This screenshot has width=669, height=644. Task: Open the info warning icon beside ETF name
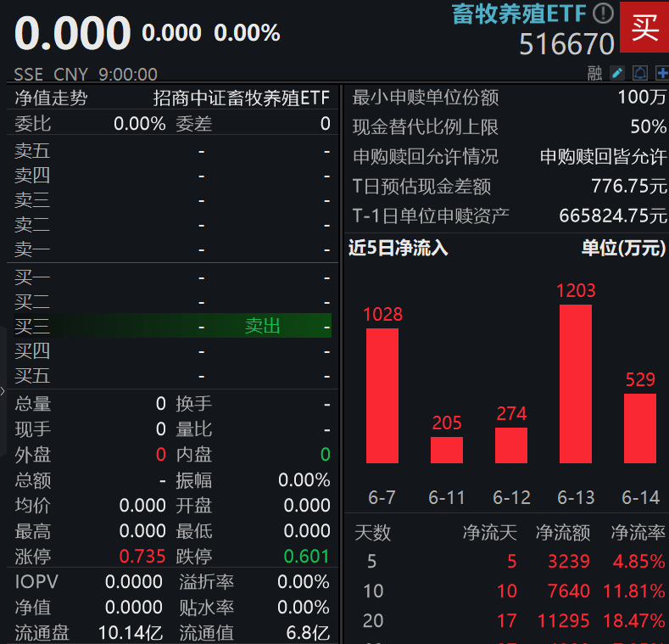602,13
